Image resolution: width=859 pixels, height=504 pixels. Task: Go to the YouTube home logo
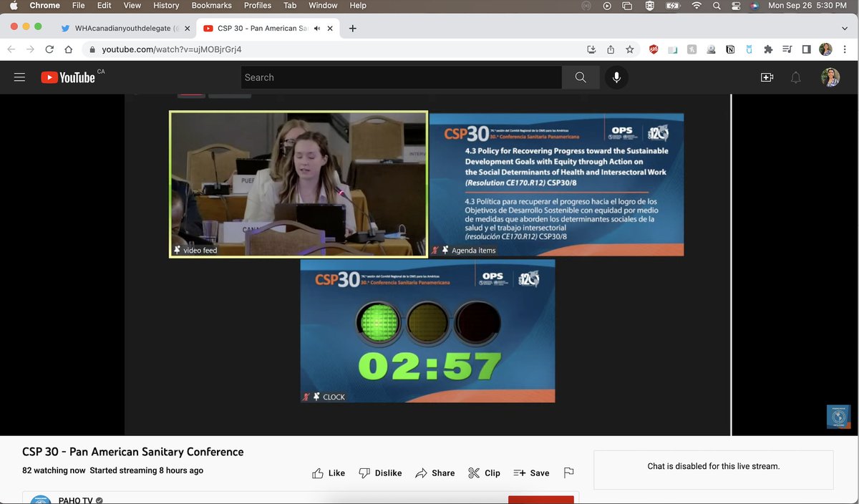tap(68, 77)
